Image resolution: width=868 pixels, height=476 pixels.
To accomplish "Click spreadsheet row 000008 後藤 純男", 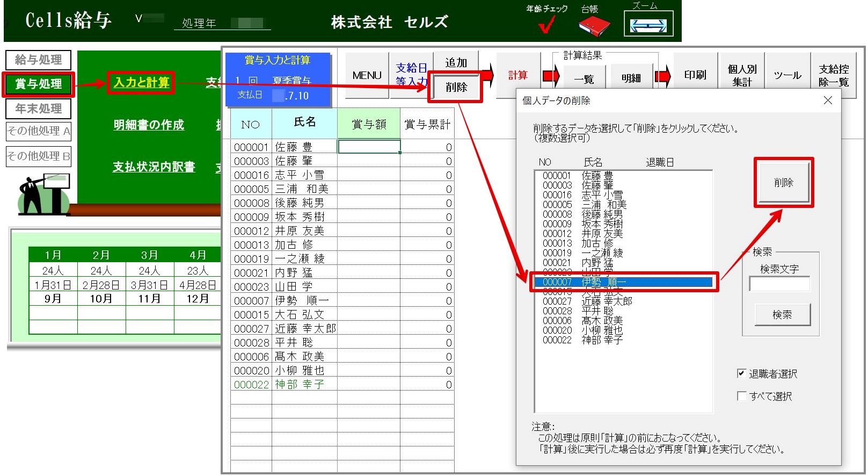I will tap(342, 203).
